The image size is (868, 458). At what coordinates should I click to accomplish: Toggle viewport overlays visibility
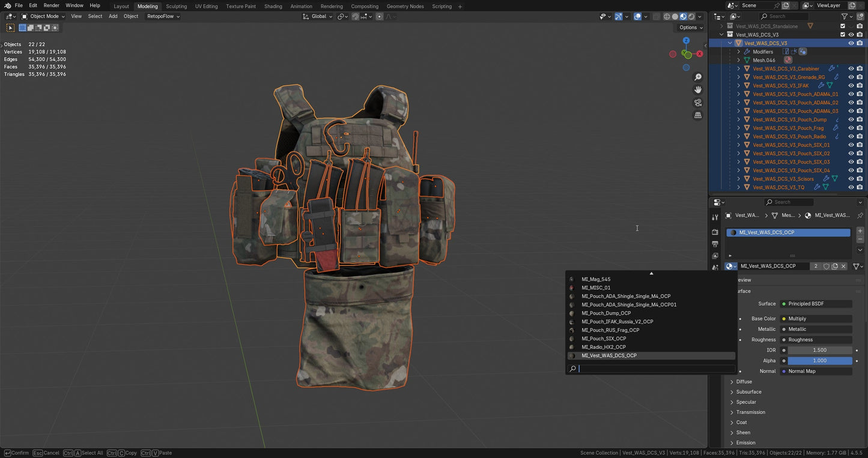point(638,16)
